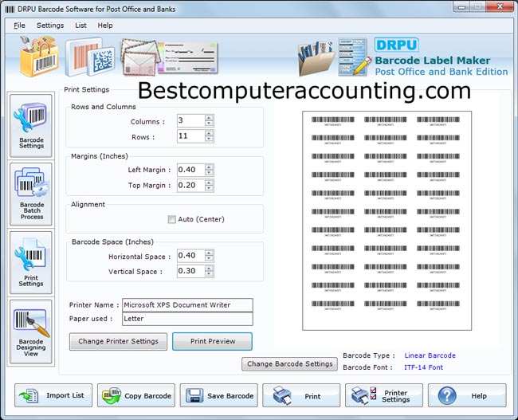Open the File menu
Image resolution: width=518 pixels, height=420 pixels.
19,26
